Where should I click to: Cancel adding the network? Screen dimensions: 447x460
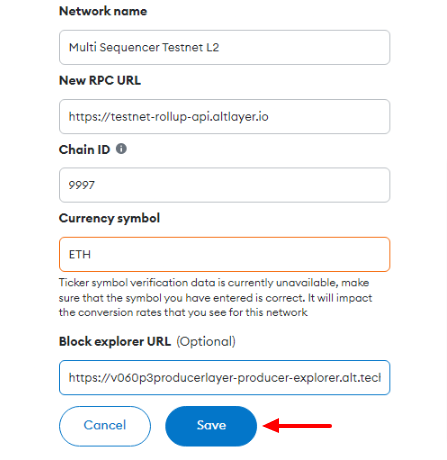105,426
